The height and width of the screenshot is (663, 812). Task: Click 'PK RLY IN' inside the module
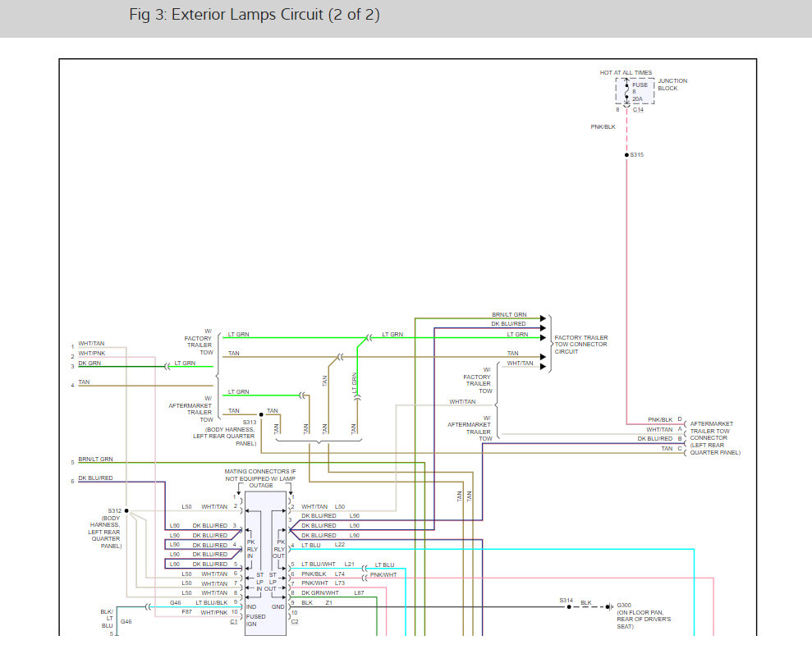click(x=251, y=549)
